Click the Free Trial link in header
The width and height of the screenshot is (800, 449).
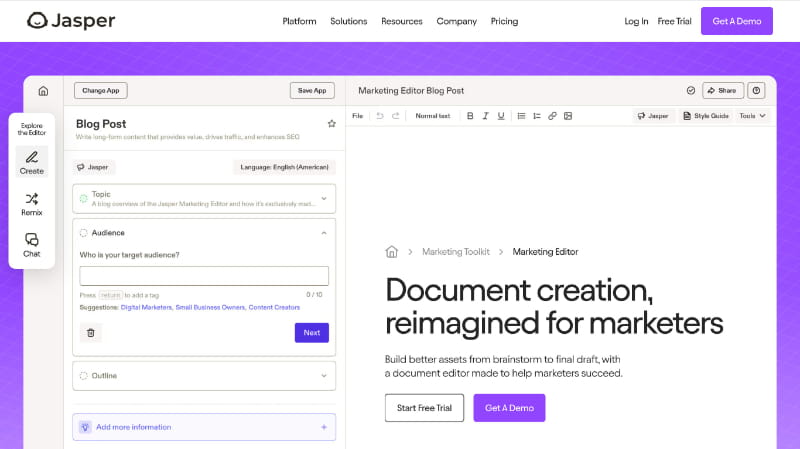coord(674,21)
